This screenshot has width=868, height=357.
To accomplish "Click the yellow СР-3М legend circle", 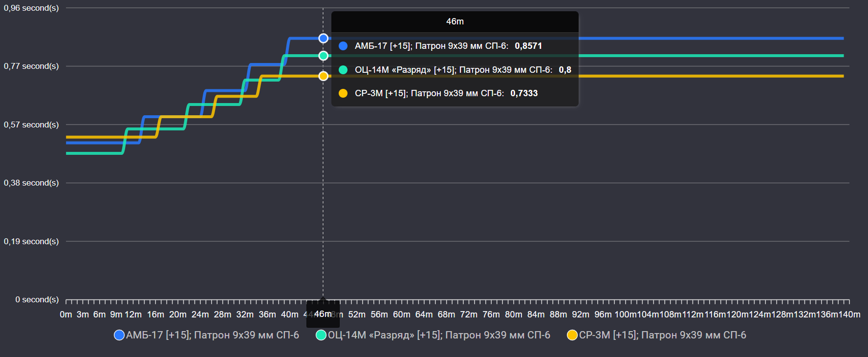I will (572, 335).
